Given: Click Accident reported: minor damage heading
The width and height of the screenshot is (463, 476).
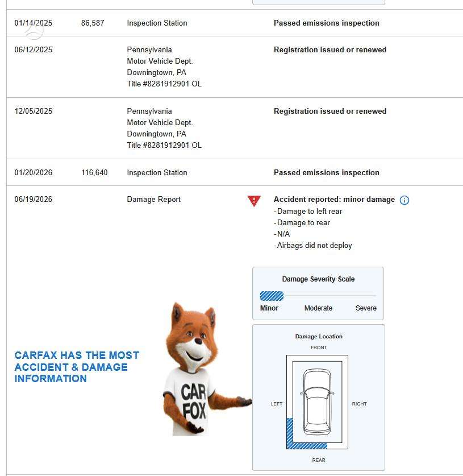Looking at the screenshot, I should click(334, 200).
